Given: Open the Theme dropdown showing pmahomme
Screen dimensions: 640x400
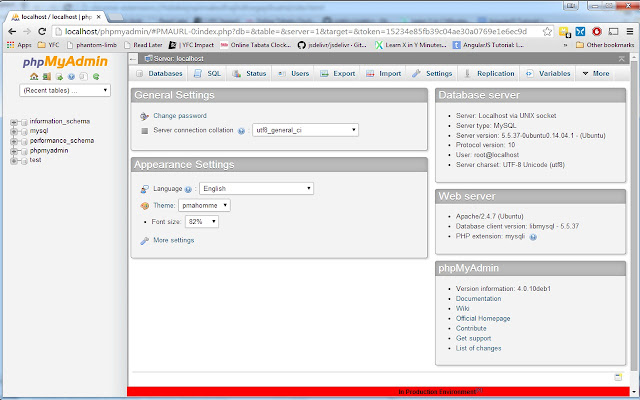Looking at the screenshot, I should pyautogui.click(x=204, y=205).
